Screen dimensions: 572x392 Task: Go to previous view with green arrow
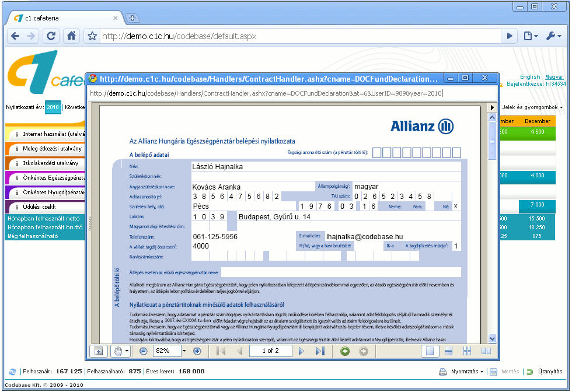coord(345,351)
